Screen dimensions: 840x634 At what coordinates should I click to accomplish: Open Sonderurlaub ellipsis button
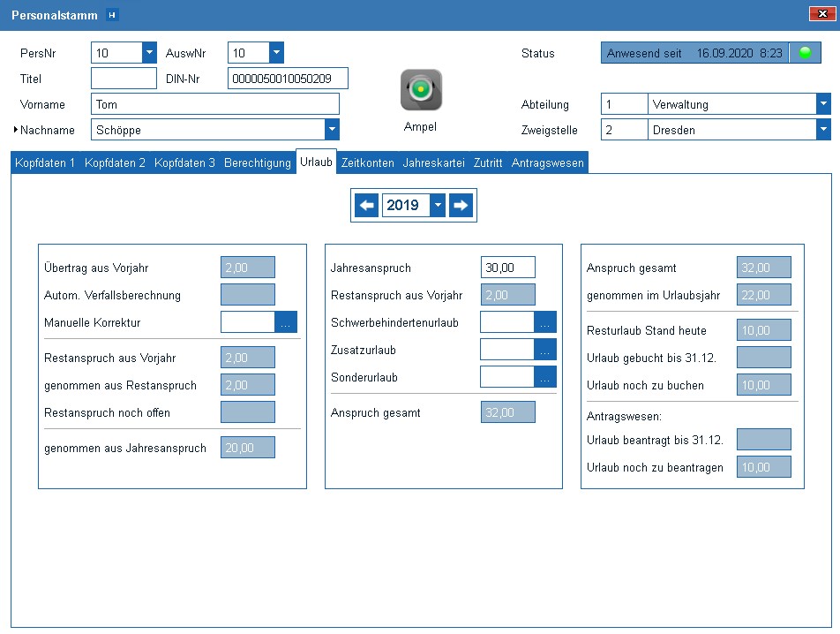(545, 377)
